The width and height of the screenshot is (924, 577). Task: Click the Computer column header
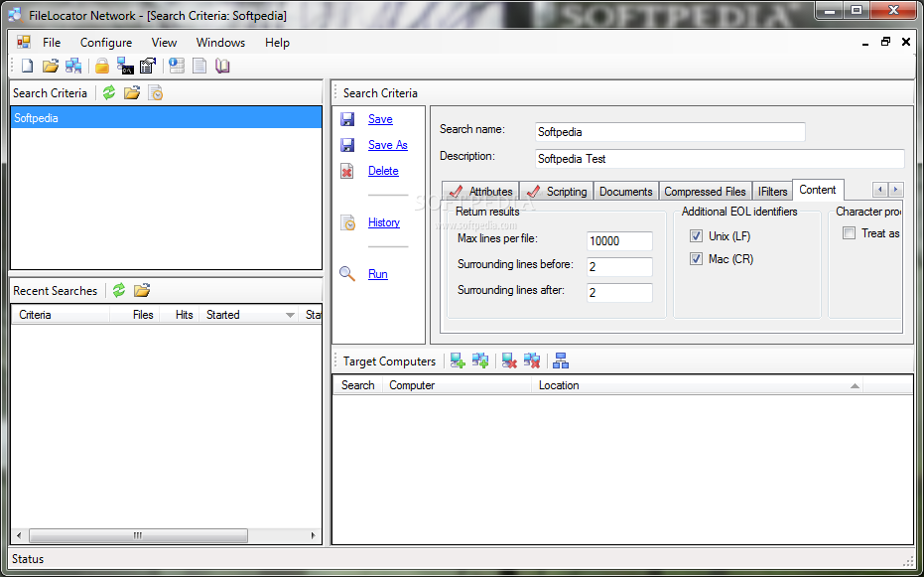click(x=458, y=385)
